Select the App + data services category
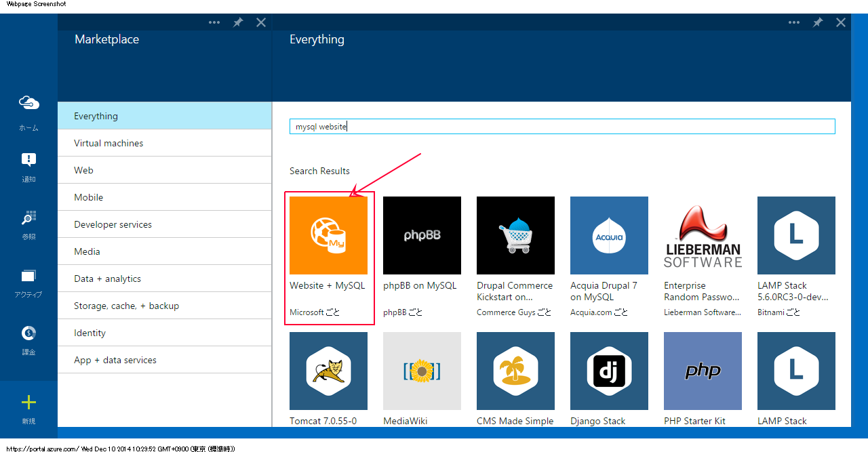Viewport: 868px width, 452px height. [x=164, y=360]
